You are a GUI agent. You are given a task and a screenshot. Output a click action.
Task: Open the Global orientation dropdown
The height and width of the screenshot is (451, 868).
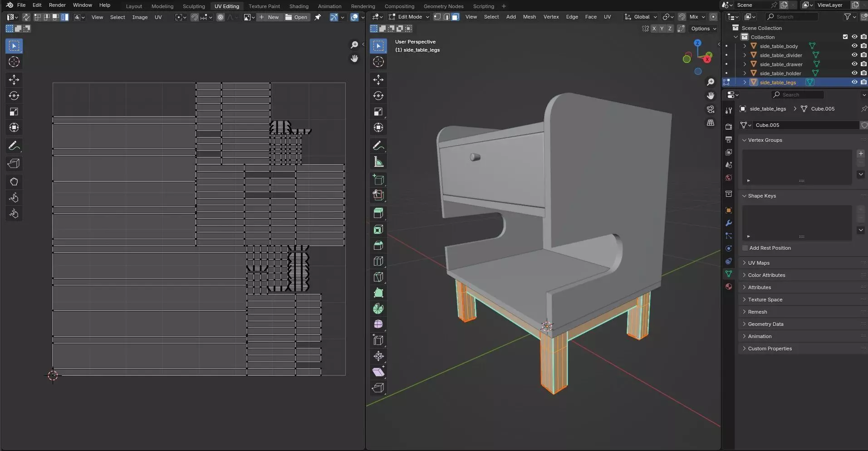click(641, 17)
